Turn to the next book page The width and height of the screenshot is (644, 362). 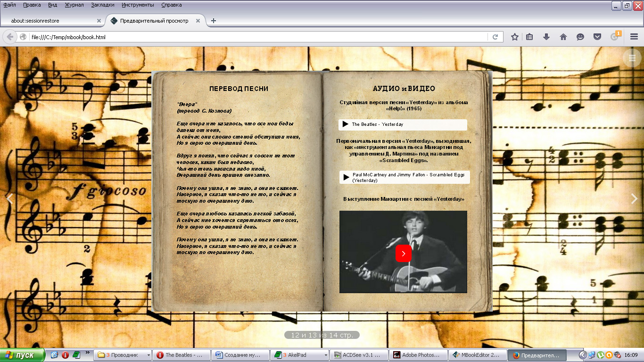[x=634, y=198]
